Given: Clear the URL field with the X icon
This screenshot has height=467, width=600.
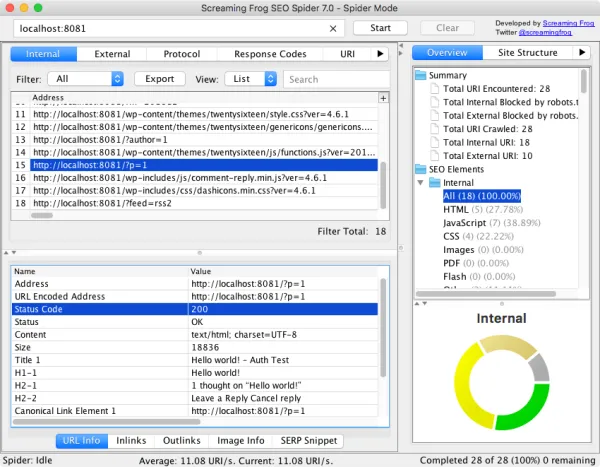Looking at the screenshot, I should point(332,28).
